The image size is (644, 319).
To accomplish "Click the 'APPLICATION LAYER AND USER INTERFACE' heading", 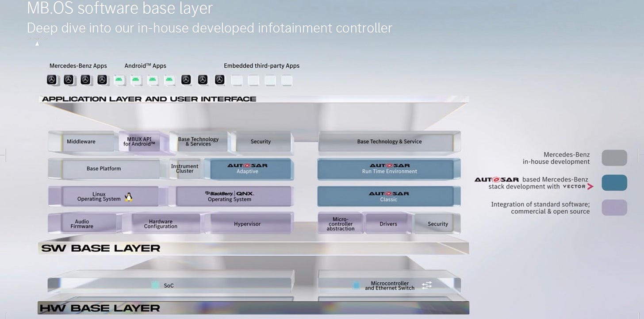I will click(x=149, y=99).
